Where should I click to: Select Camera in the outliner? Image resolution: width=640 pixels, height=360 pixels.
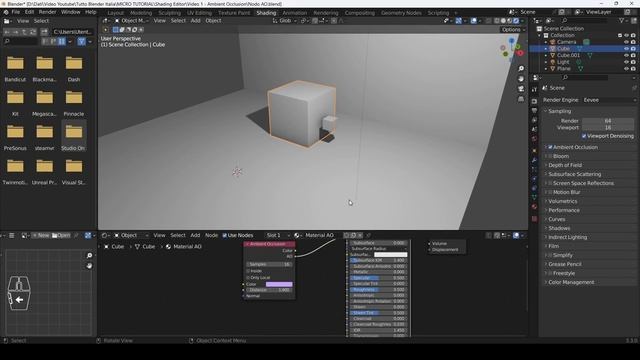[566, 42]
